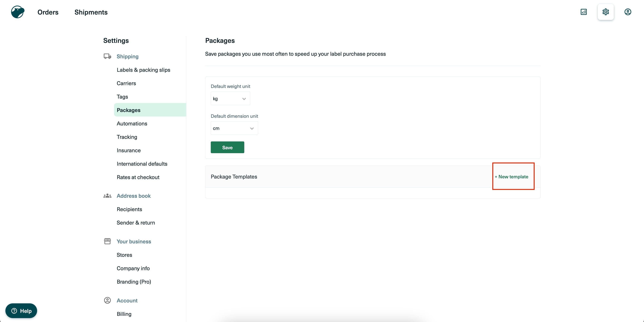This screenshot has width=644, height=322.
Task: Open the user profile icon
Action: tap(627, 12)
